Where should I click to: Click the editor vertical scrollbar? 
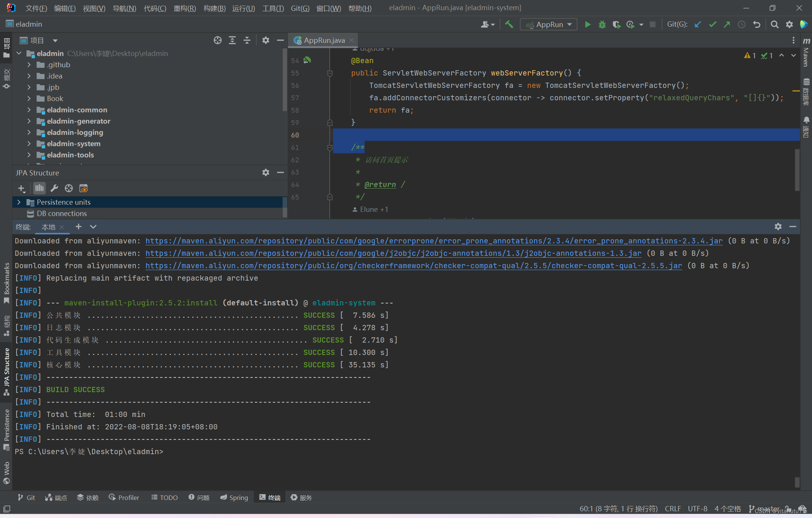point(797,170)
